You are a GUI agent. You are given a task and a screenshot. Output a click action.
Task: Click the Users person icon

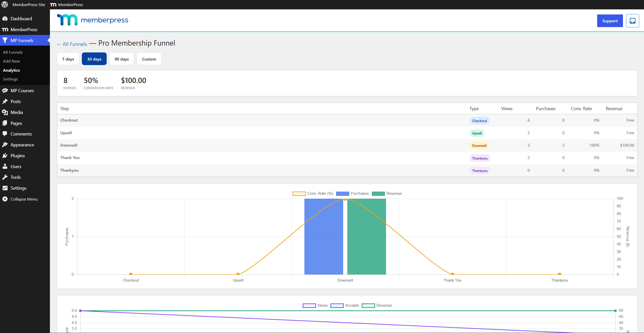[x=5, y=166]
